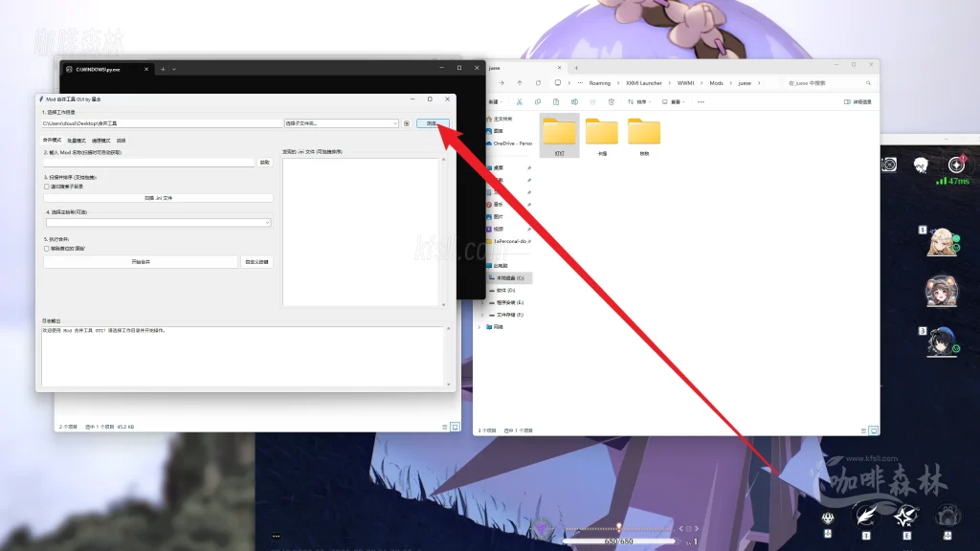980x551 pixels.
Task: Click the Mod name input field
Action: 148,163
